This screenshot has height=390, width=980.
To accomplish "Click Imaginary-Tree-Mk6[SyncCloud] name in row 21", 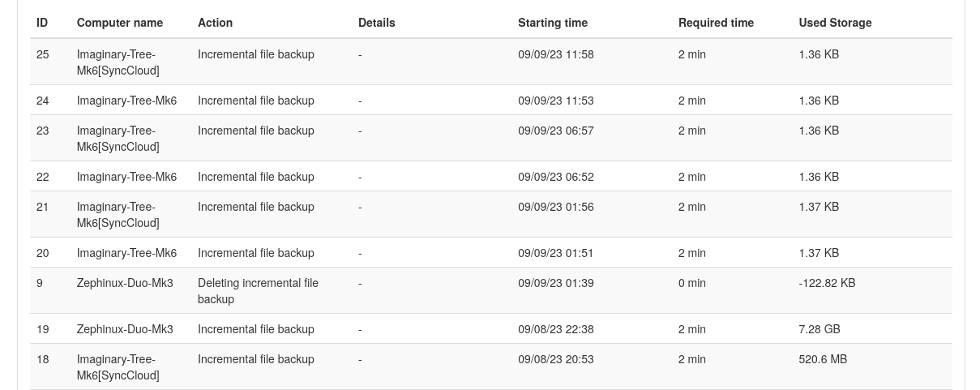I will tap(118, 215).
